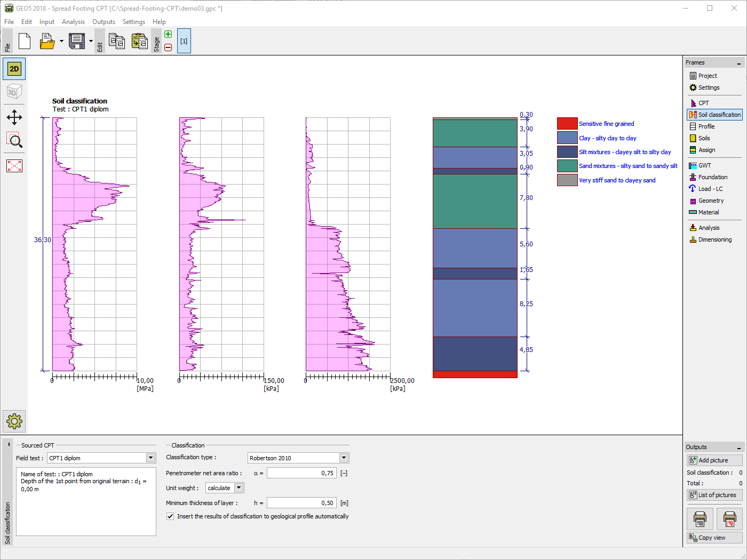747x560 pixels.
Task: Click the 2D view mode icon
Action: click(x=14, y=69)
